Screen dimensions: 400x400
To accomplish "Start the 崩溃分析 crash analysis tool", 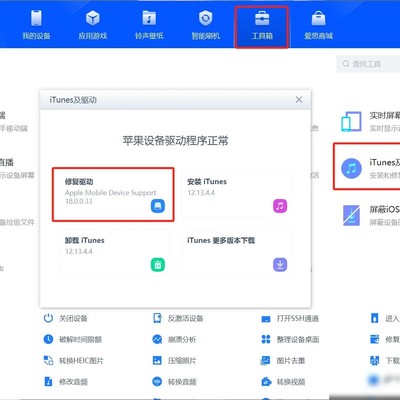I will coord(174,339).
